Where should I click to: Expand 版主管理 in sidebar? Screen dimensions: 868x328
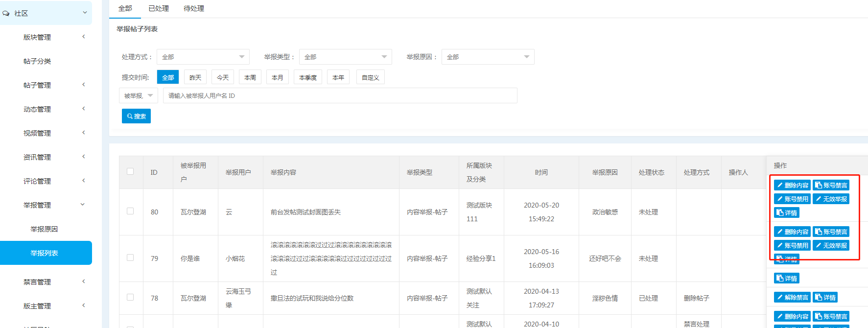click(46, 306)
